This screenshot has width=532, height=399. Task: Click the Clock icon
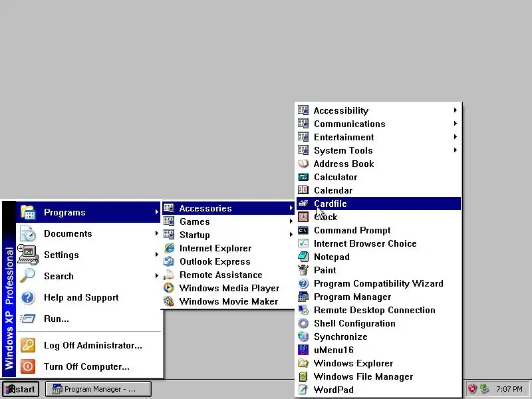(303, 217)
